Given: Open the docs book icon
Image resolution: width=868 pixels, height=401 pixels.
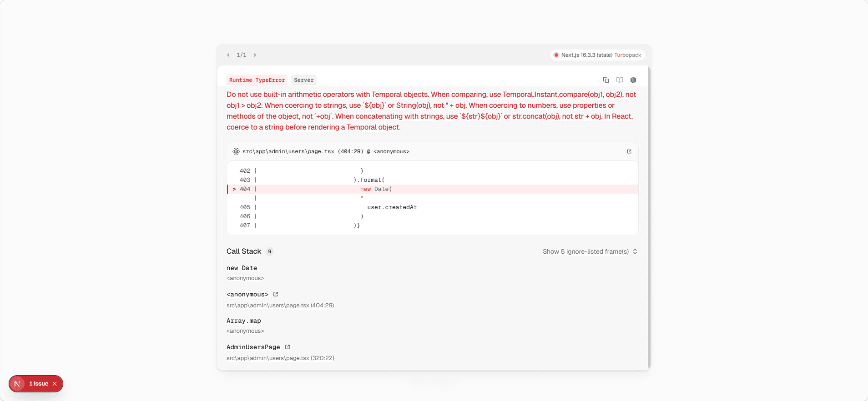Looking at the screenshot, I should coord(620,80).
